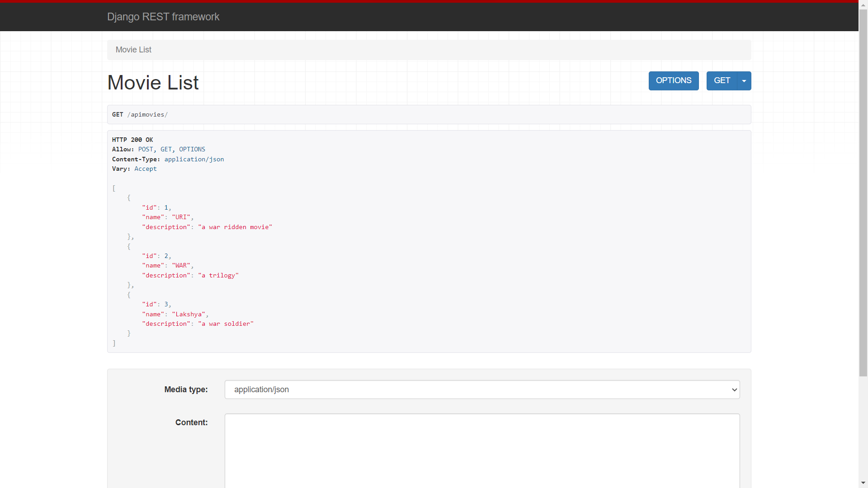Click the "URI" movie name value

tap(181, 217)
